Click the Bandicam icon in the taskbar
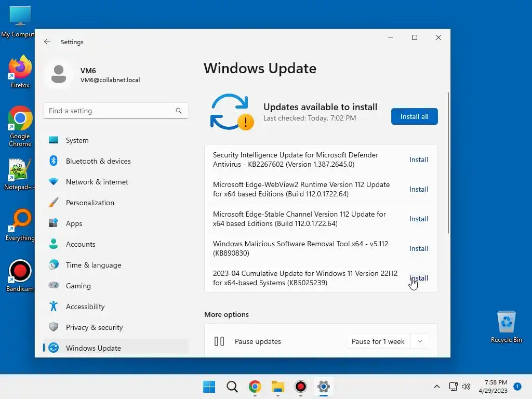Image resolution: width=532 pixels, height=399 pixels. click(301, 387)
